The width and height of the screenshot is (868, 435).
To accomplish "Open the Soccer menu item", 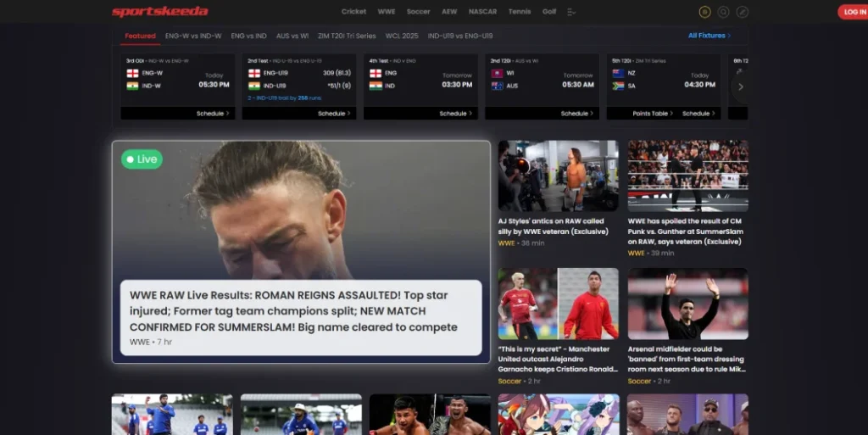I will click(x=418, y=12).
